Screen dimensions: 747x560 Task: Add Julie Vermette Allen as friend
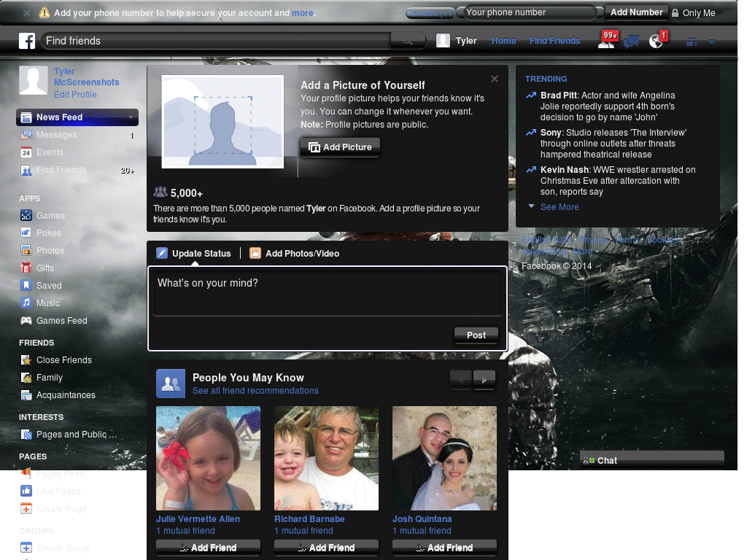tap(208, 548)
